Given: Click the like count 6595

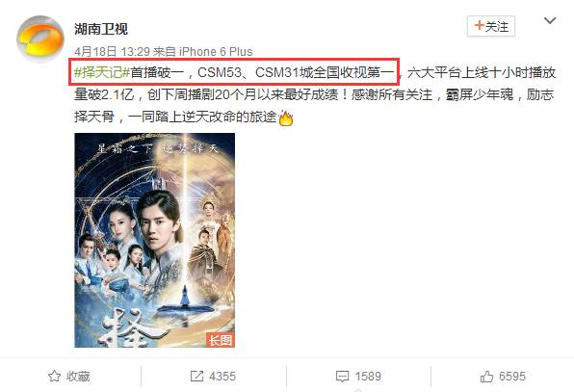Looking at the screenshot, I should tap(512, 377).
